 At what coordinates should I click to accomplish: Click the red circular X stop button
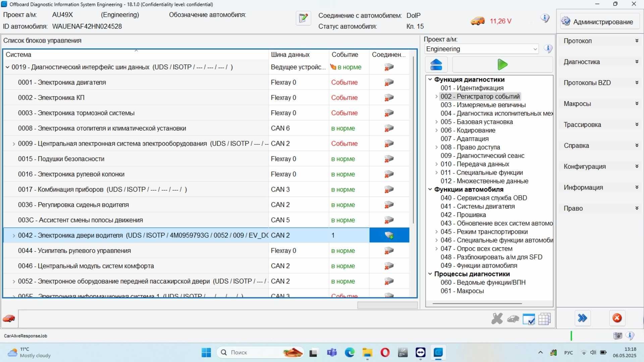(x=617, y=318)
